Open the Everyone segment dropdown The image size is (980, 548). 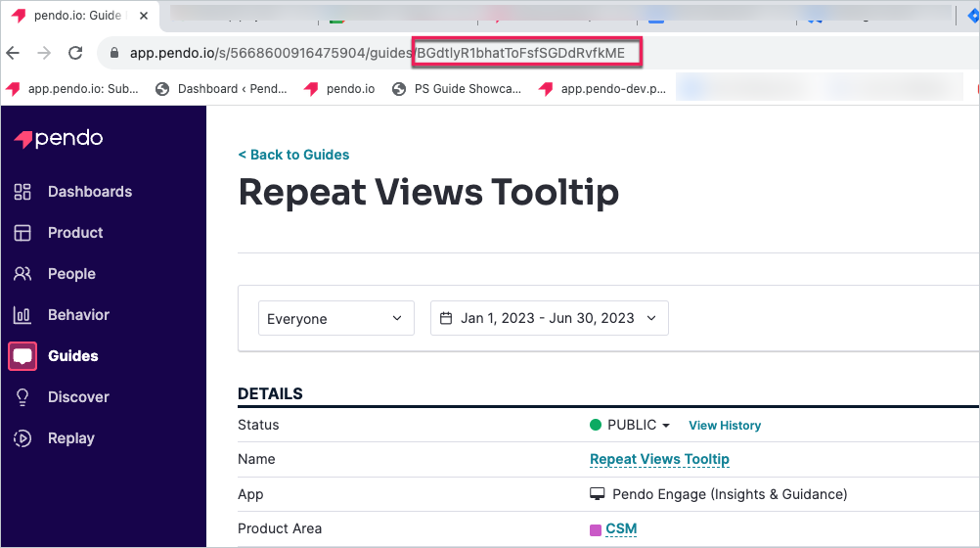pyautogui.click(x=336, y=318)
